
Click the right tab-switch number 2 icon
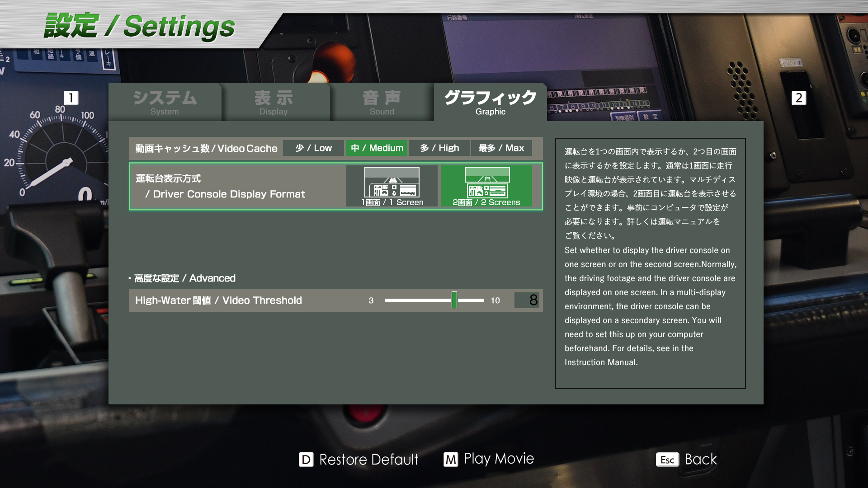(x=799, y=98)
